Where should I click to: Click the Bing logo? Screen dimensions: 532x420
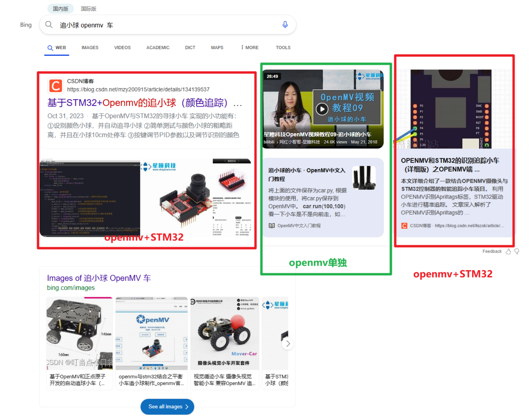pyautogui.click(x=25, y=24)
